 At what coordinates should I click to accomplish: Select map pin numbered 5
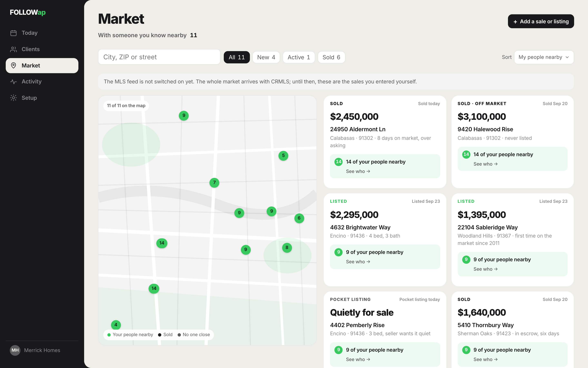pos(283,156)
